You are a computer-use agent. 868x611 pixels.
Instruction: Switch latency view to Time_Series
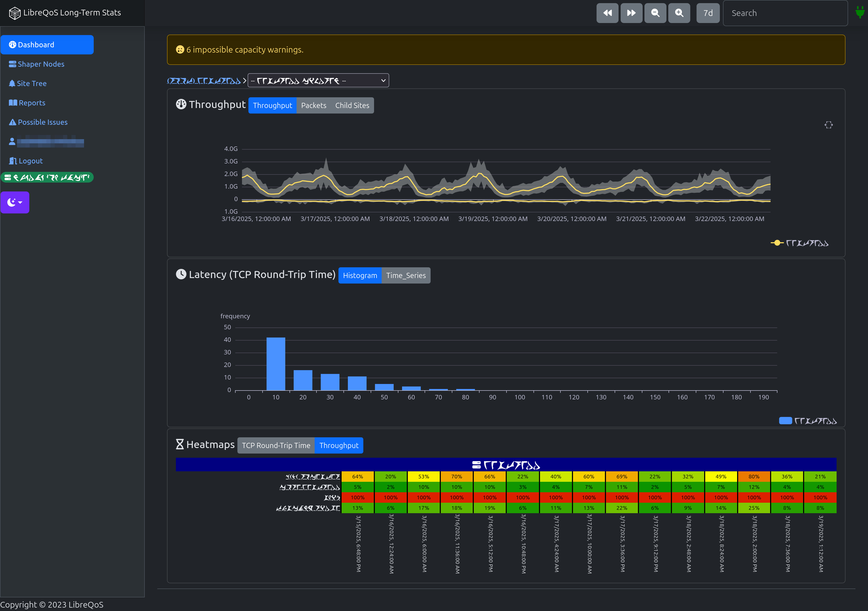406,275
